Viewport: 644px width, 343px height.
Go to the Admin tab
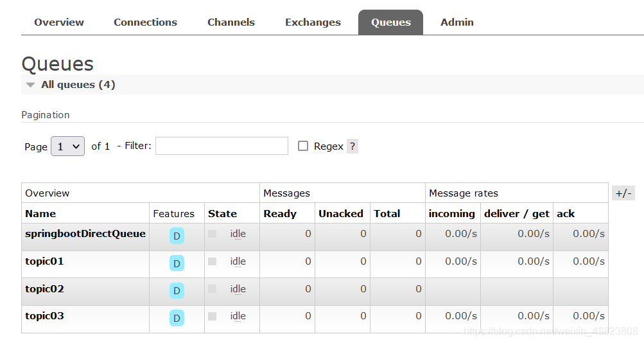(457, 22)
